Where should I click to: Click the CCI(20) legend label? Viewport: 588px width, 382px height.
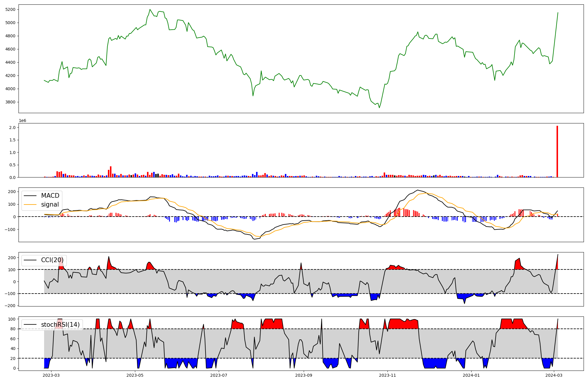click(x=52, y=260)
